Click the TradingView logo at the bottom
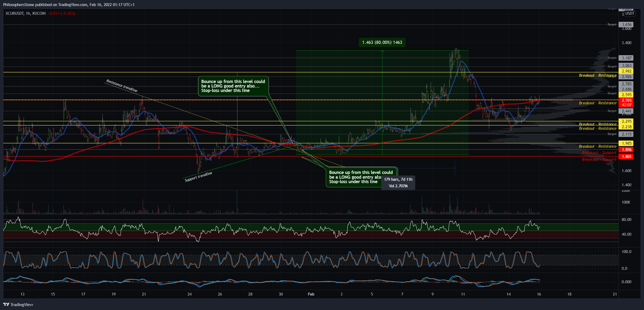This screenshot has height=310, width=644. [x=18, y=304]
